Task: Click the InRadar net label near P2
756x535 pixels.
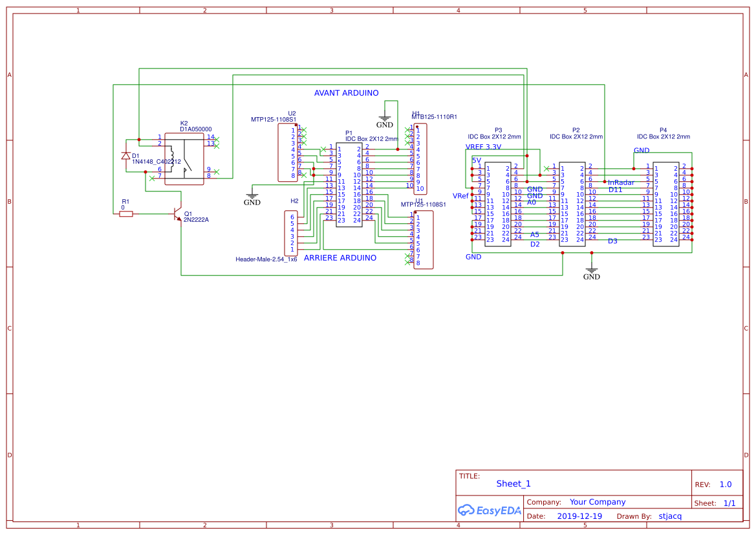Action: tap(620, 182)
